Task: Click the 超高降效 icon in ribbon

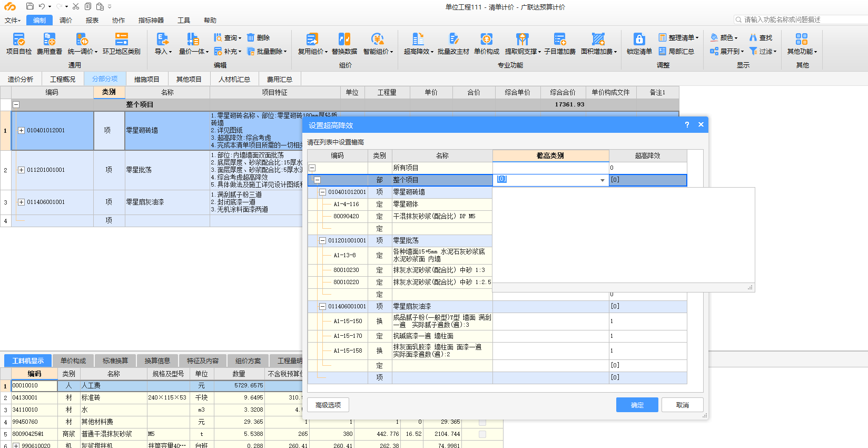Action: 418,39
